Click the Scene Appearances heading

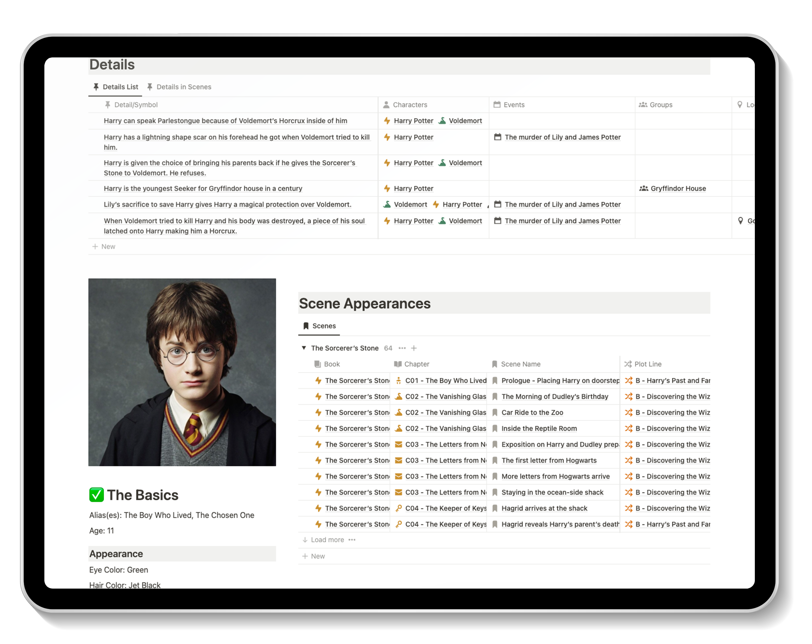(x=365, y=303)
